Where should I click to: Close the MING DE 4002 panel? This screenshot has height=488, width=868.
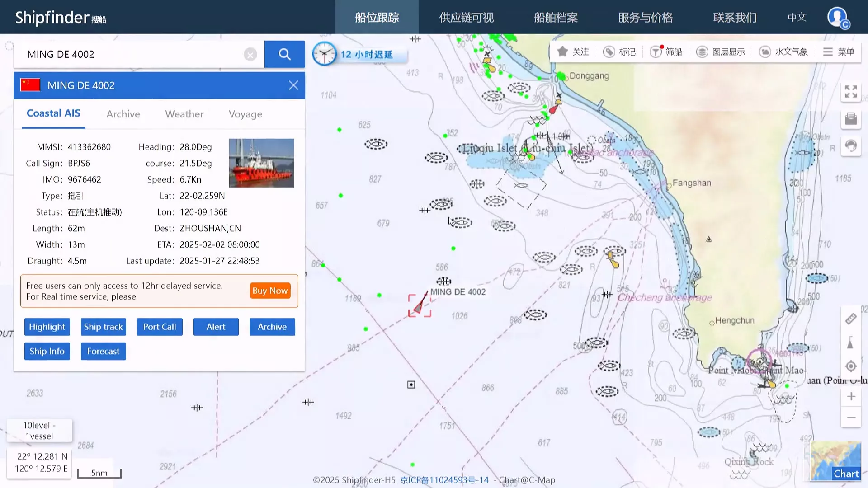(x=293, y=85)
